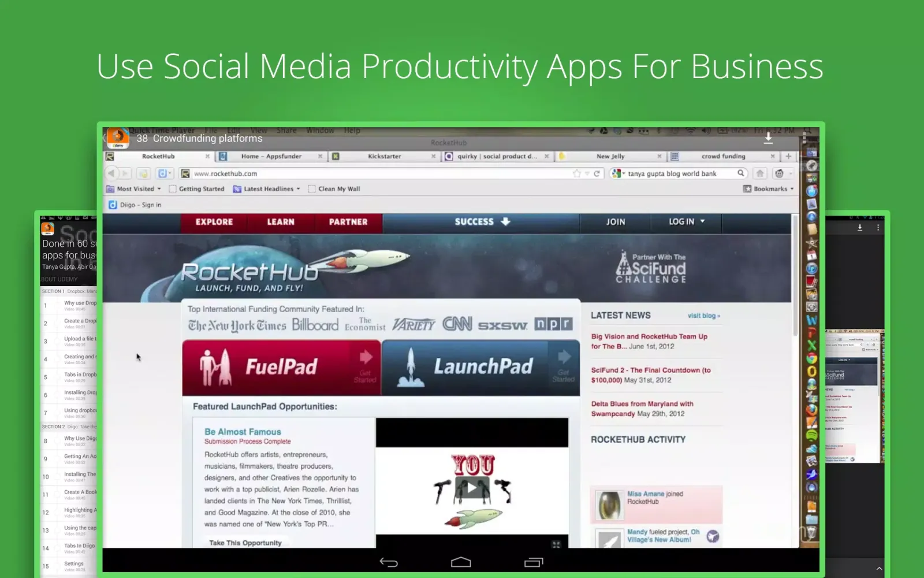This screenshot has width=924, height=578.
Task: Click the reload icon in the address bar
Action: 597,173
